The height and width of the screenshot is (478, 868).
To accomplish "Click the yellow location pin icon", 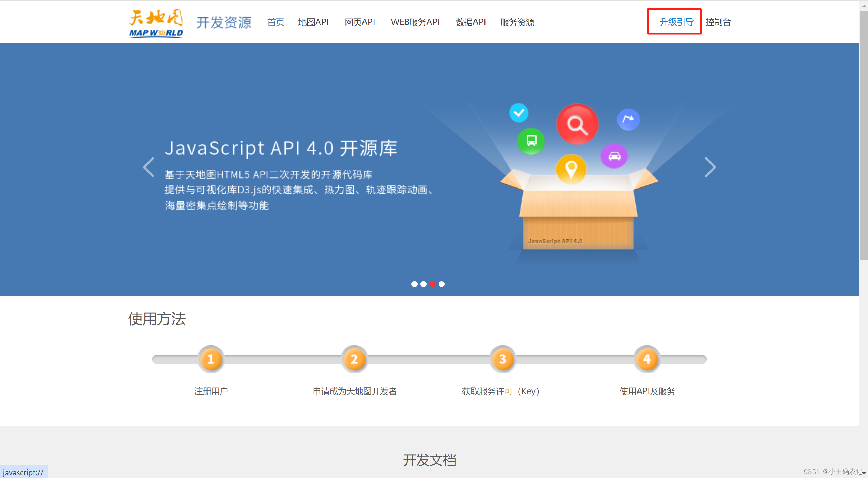I will pyautogui.click(x=571, y=169).
